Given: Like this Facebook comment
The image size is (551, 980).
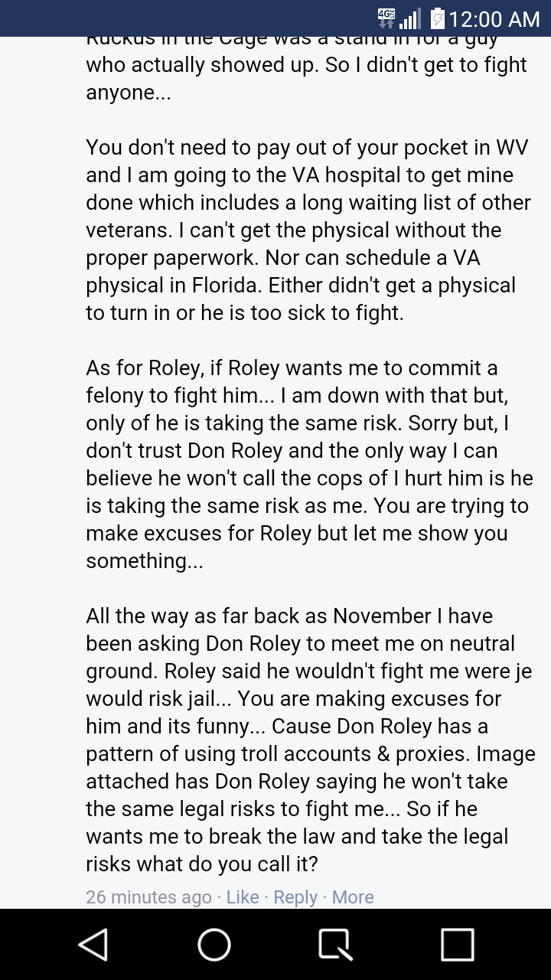Looking at the screenshot, I should 243,897.
